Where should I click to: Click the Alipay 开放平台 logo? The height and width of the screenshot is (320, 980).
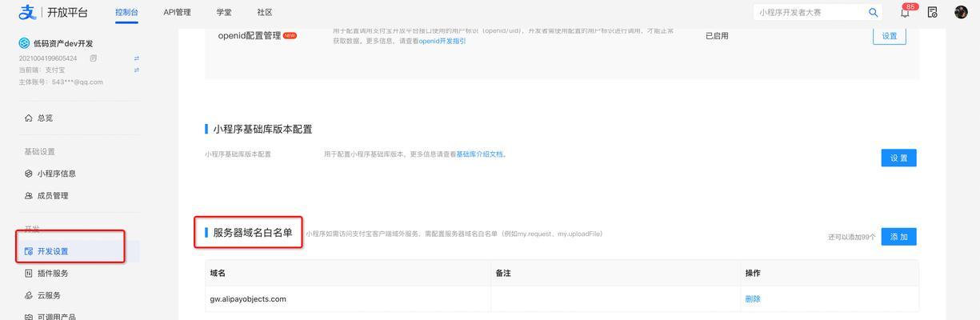53,12
